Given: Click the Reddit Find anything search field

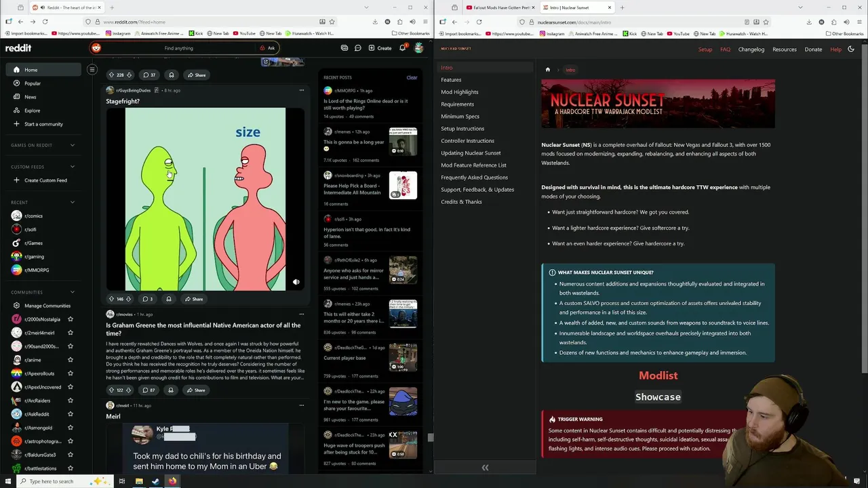Looking at the screenshot, I should (178, 48).
